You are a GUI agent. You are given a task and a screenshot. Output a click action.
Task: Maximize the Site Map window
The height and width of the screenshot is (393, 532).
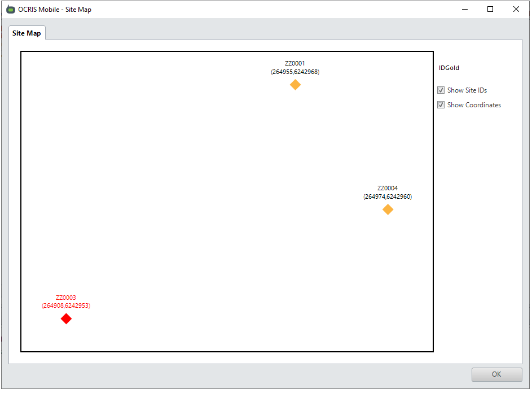[x=490, y=9]
